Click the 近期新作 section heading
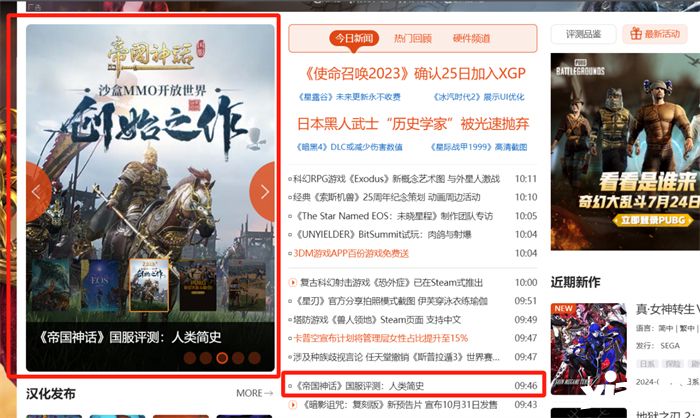700x418 pixels. click(575, 282)
